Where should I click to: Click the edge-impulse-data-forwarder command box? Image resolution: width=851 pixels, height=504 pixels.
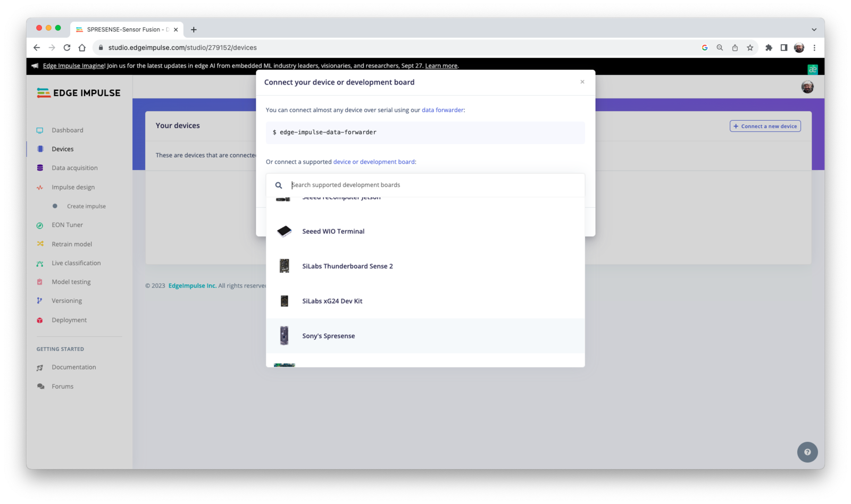[425, 132]
